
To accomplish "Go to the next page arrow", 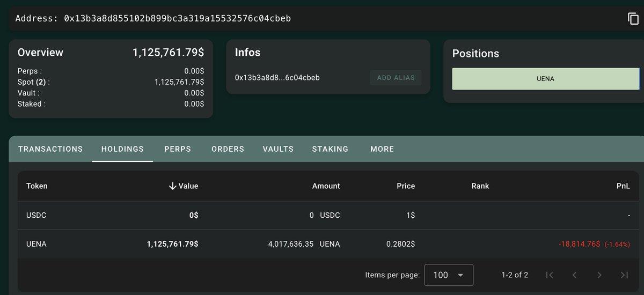I will pos(599,275).
